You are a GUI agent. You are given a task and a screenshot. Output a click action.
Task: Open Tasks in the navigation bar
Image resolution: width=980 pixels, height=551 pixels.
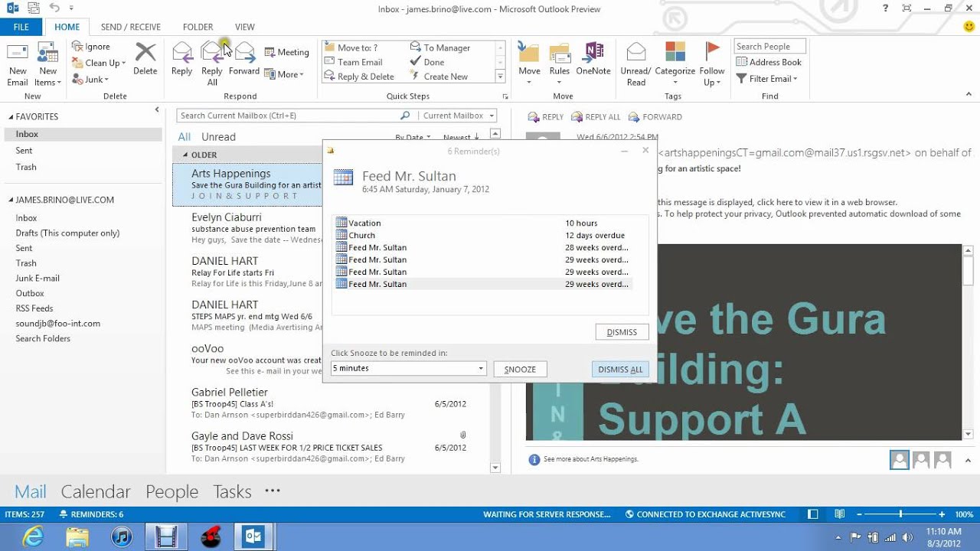pos(232,491)
